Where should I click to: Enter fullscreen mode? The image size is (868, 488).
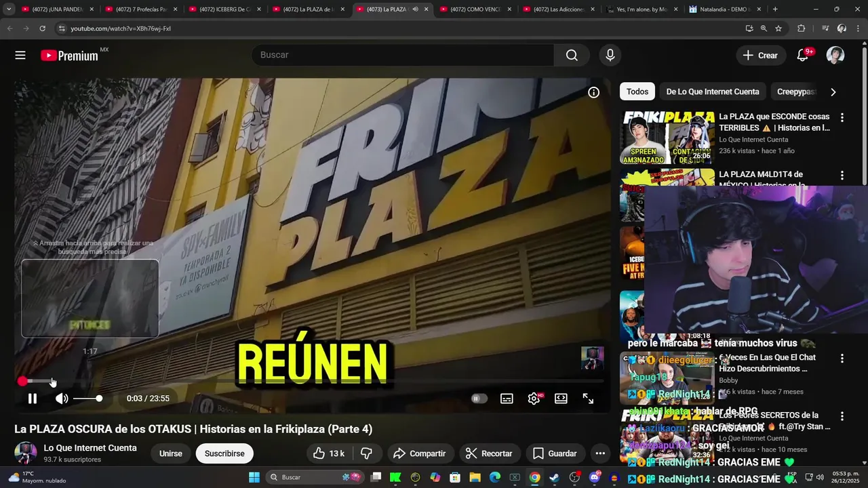pyautogui.click(x=588, y=399)
